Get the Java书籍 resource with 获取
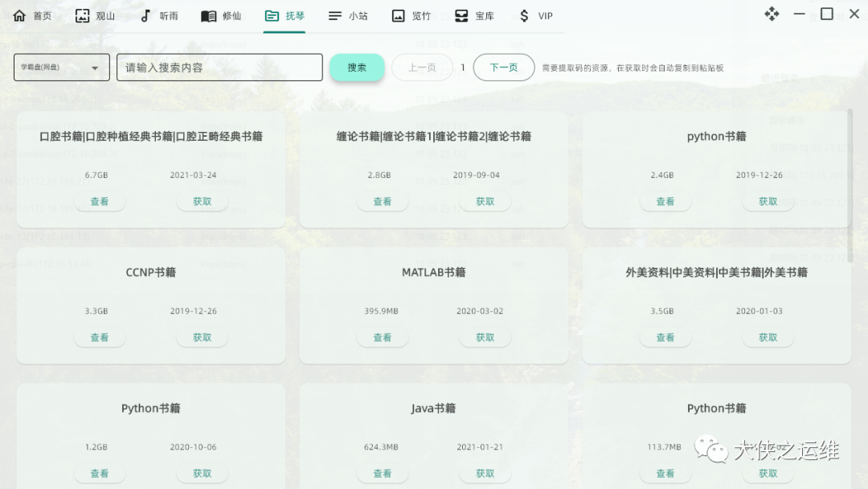The width and height of the screenshot is (868, 489). click(485, 474)
